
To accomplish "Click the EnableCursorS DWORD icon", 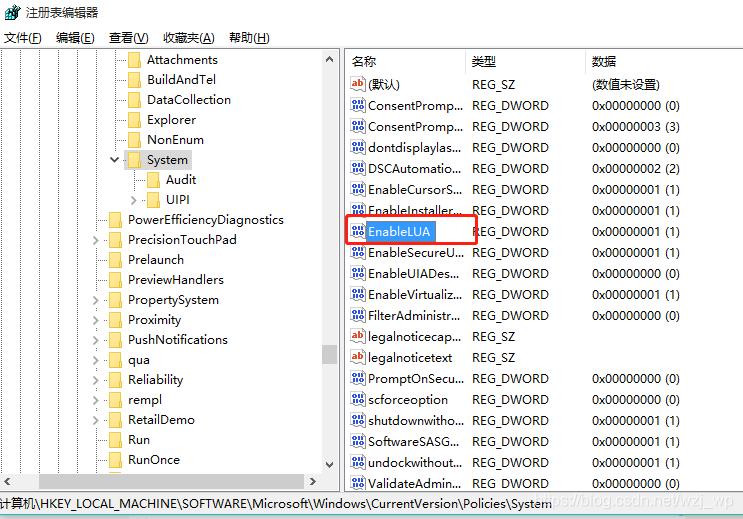I will [x=358, y=190].
